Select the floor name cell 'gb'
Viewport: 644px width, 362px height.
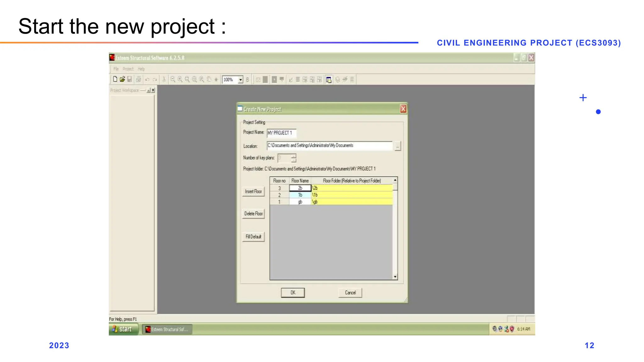click(x=300, y=202)
